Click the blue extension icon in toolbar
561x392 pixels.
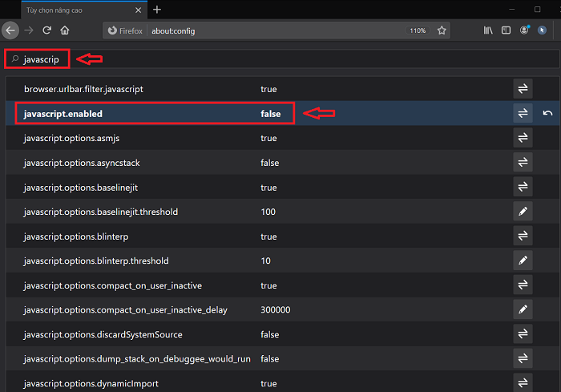click(x=542, y=30)
